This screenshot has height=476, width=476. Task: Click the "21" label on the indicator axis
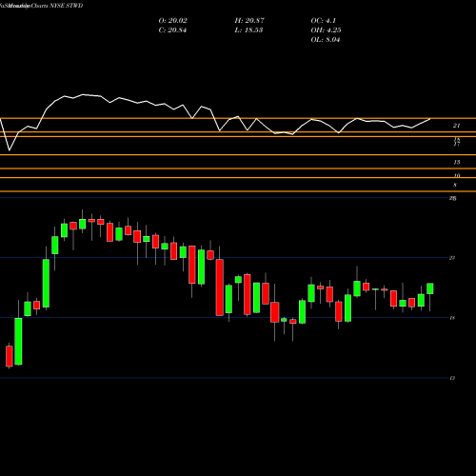coord(456,126)
